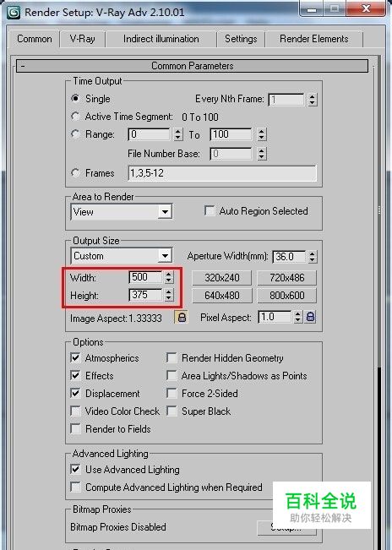392x550 pixels.
Task: Choose the 720x486 preset button
Action: pyautogui.click(x=286, y=278)
